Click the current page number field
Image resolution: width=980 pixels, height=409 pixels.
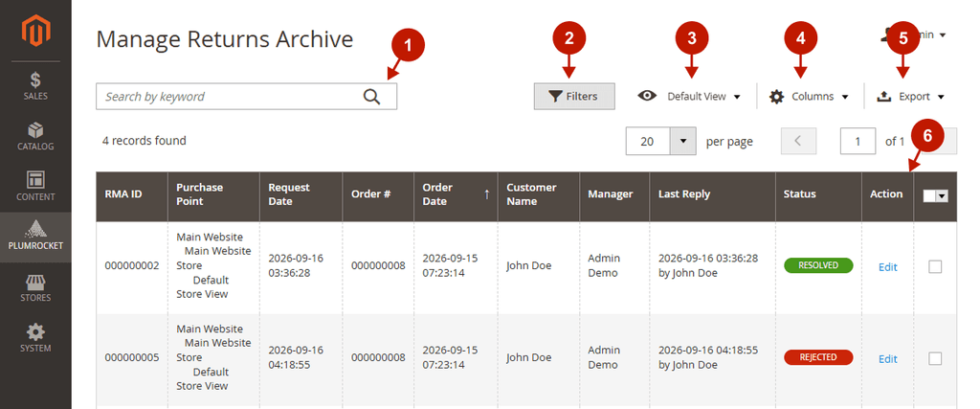(x=857, y=142)
